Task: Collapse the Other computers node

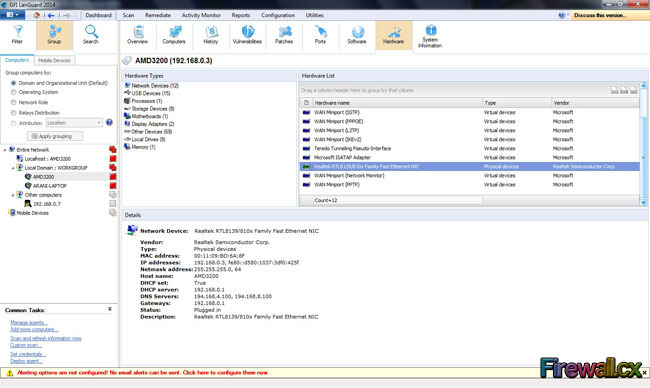Action: click(13, 195)
